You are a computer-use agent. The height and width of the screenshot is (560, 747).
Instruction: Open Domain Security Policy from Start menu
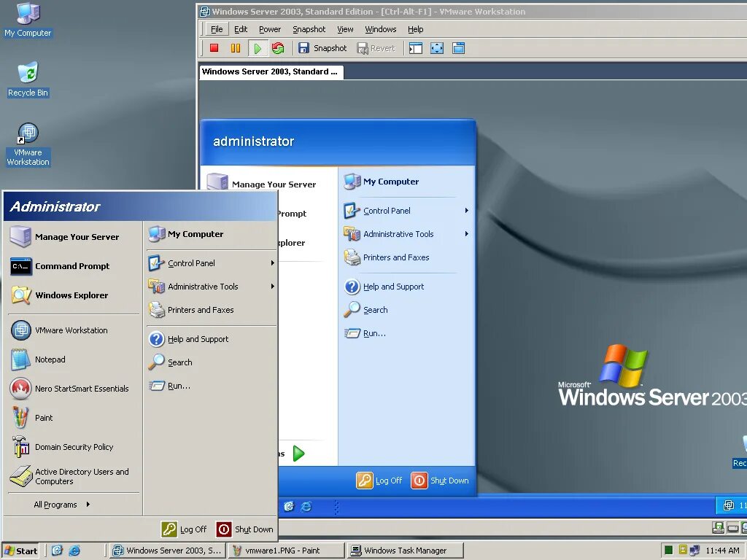coord(74,447)
